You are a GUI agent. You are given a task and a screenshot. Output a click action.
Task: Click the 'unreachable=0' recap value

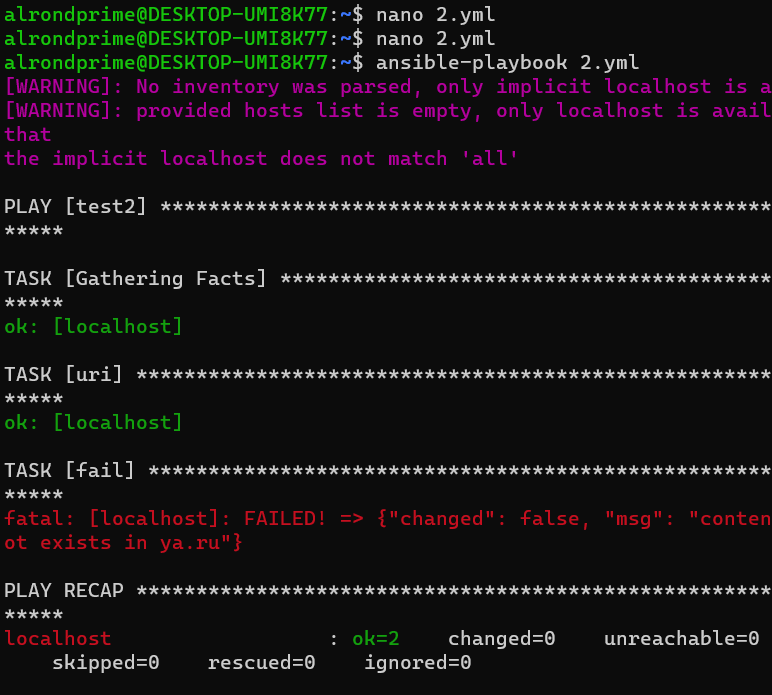click(x=682, y=639)
